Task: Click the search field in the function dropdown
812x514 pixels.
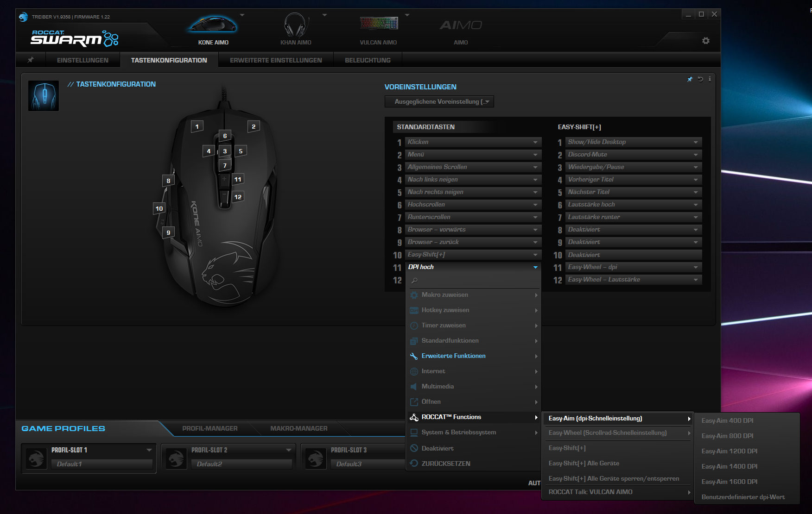Action: click(x=473, y=281)
